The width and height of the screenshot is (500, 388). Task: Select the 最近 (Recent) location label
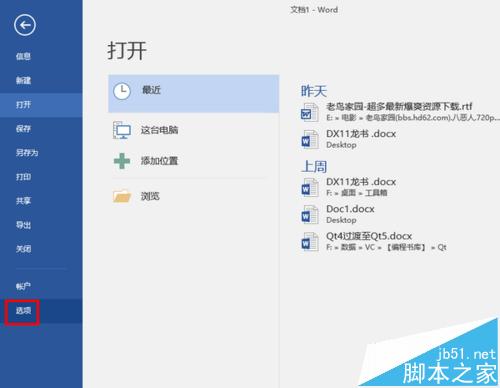[x=151, y=90]
